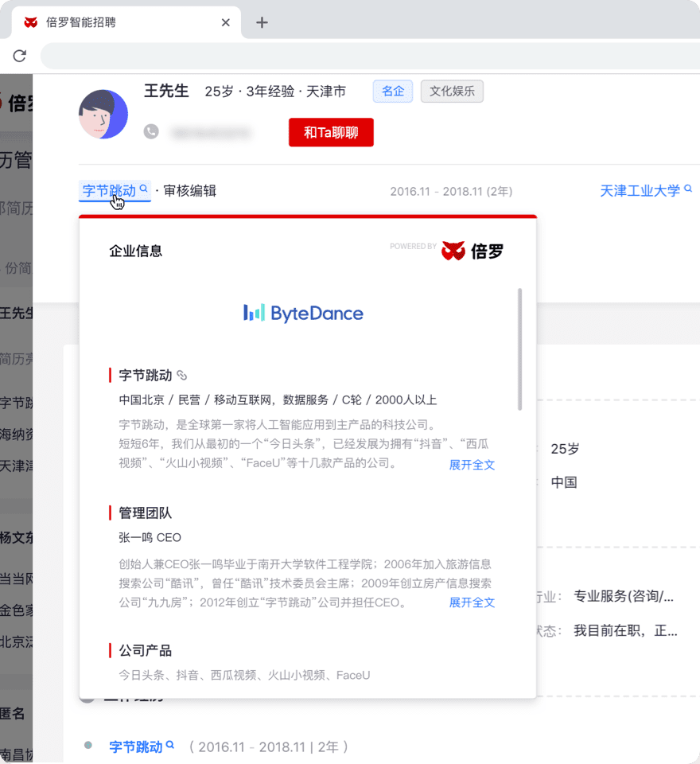Screen dimensions: 700x764
Task: Click search icon beside work history 字节跳动
Action: (170, 745)
